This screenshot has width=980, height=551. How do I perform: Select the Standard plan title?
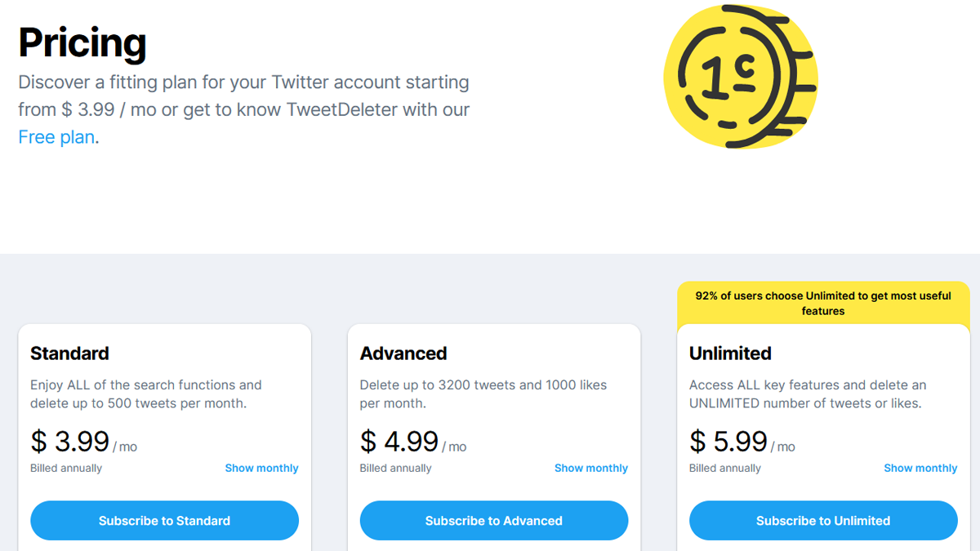coord(69,353)
